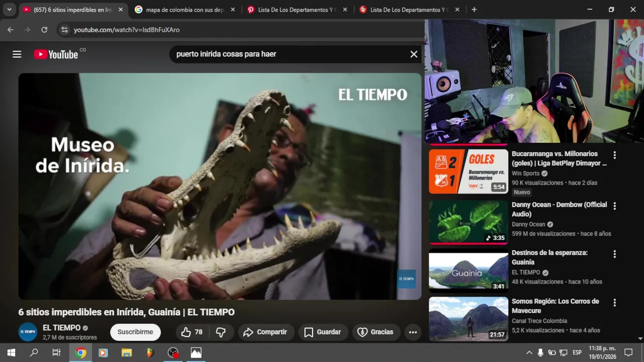Viewport: 644px width, 362px height.
Task: Like the video with thumbs up
Action: click(192, 332)
